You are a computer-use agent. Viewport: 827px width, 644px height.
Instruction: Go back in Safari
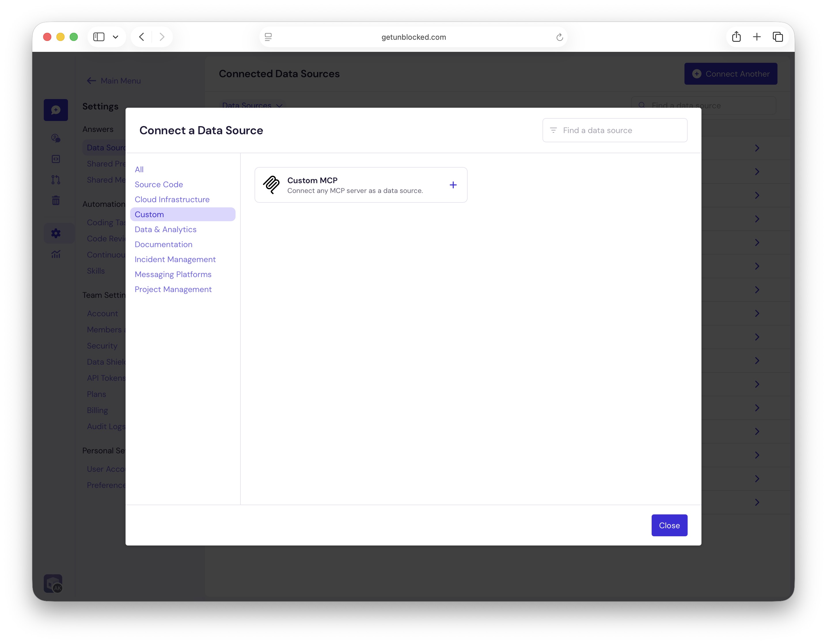pyautogui.click(x=142, y=37)
